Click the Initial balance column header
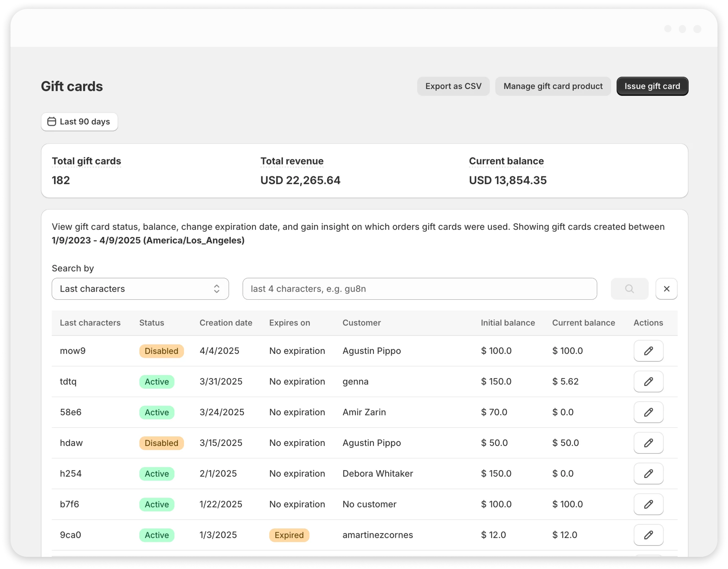728x569 pixels. point(508,323)
